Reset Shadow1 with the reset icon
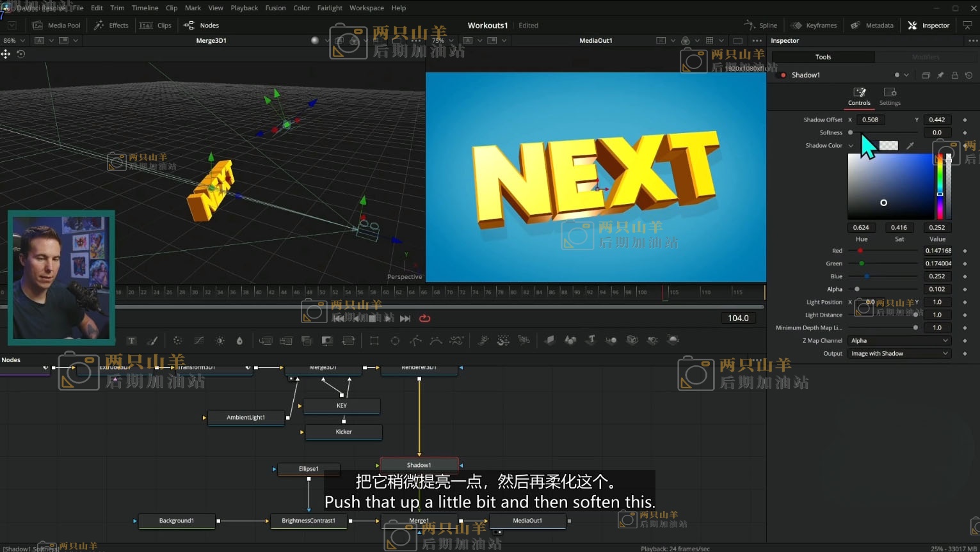Image resolution: width=980 pixels, height=552 pixels. coord(968,75)
